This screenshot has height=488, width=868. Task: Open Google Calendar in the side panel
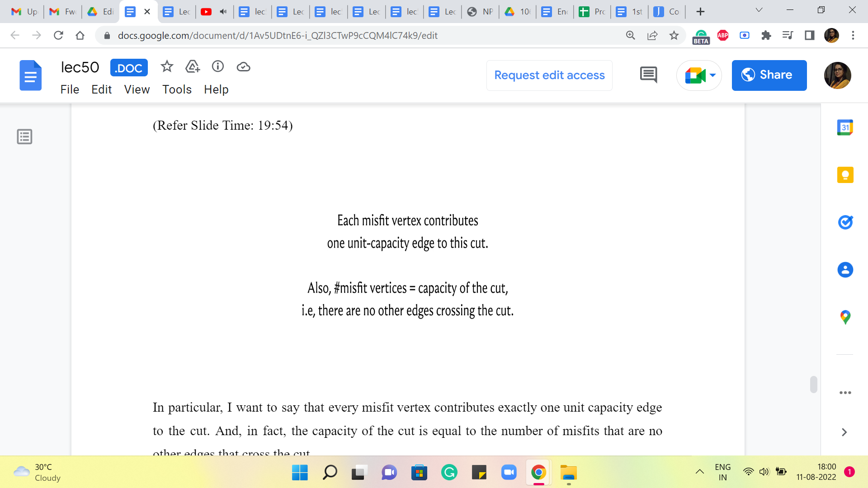[x=845, y=127]
